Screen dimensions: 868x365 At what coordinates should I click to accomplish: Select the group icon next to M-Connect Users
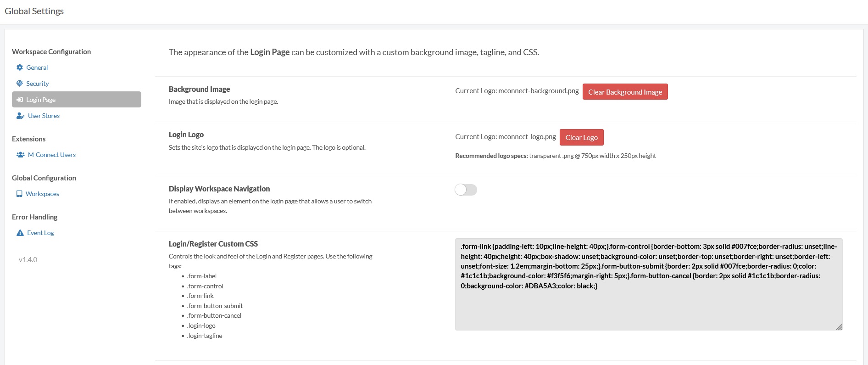tap(20, 155)
